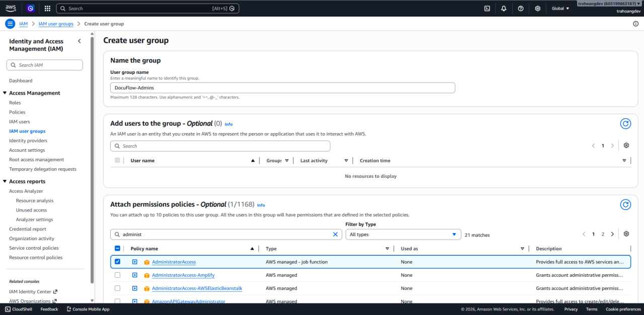644x315 pixels.
Task: Open IAM Identity Center external link
Action: pos(33,292)
